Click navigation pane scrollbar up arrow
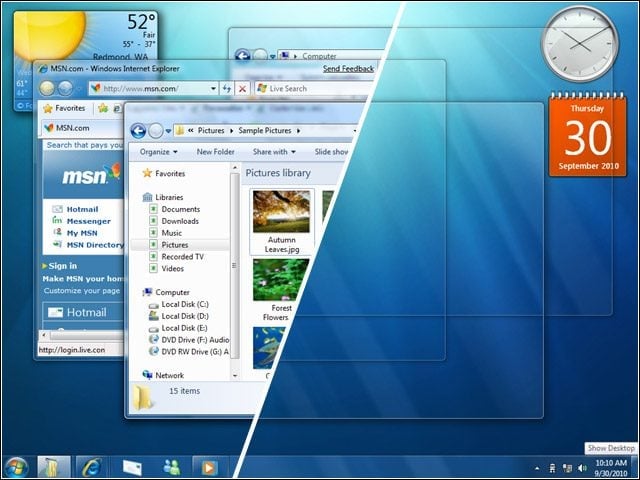 235,168
